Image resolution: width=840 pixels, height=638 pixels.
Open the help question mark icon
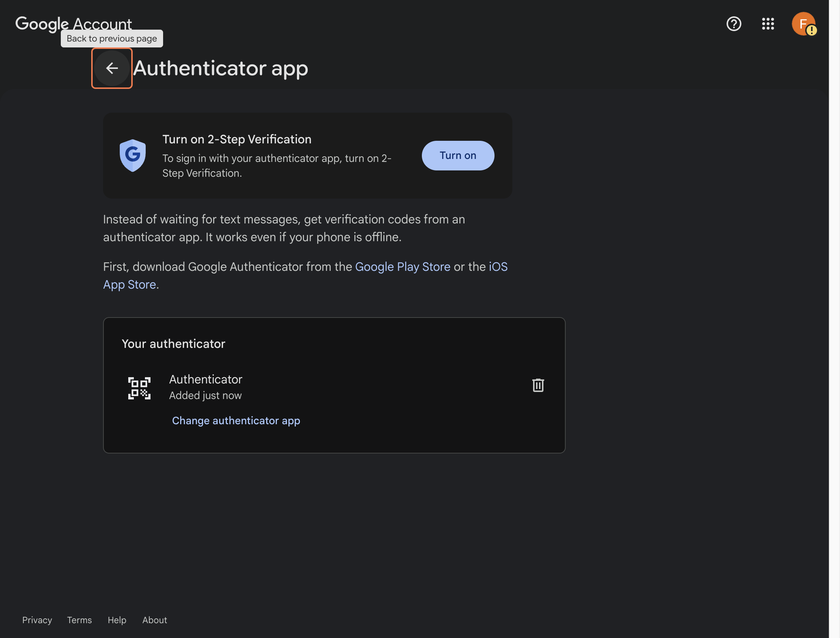click(x=733, y=24)
